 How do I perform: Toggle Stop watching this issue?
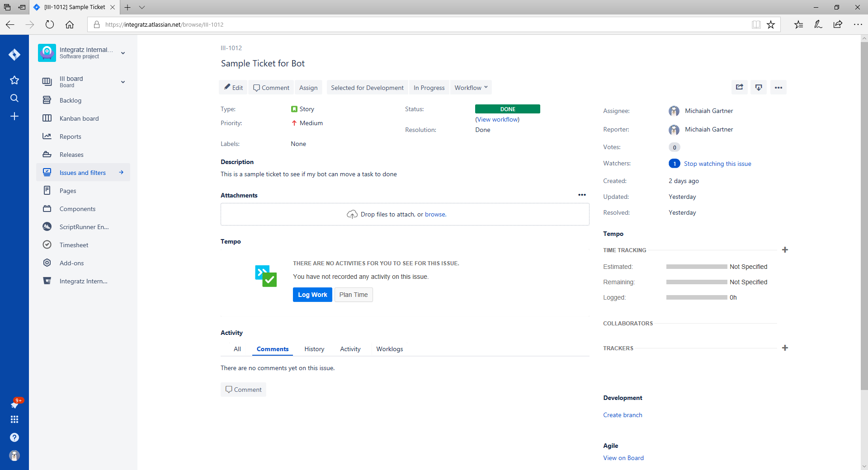(717, 164)
